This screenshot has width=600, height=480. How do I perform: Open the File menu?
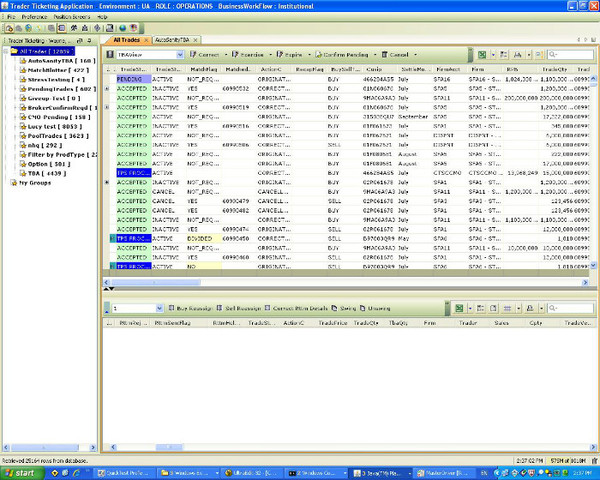[11, 17]
